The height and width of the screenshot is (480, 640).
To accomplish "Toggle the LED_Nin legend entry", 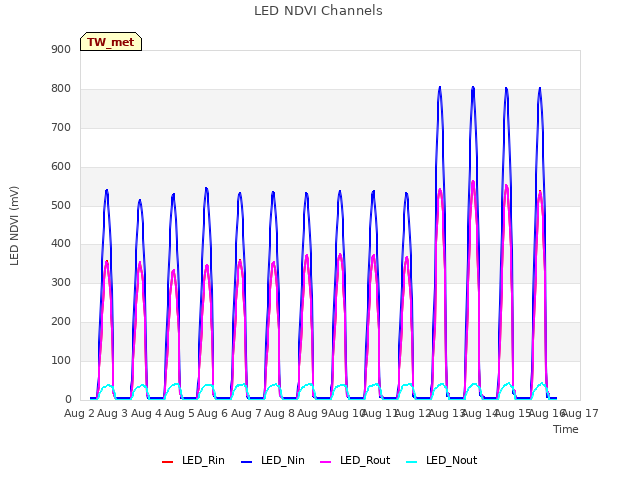I will (x=273, y=460).
